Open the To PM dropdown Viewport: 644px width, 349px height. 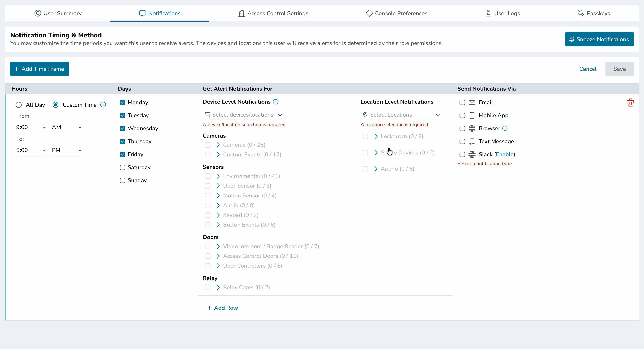[68, 150]
